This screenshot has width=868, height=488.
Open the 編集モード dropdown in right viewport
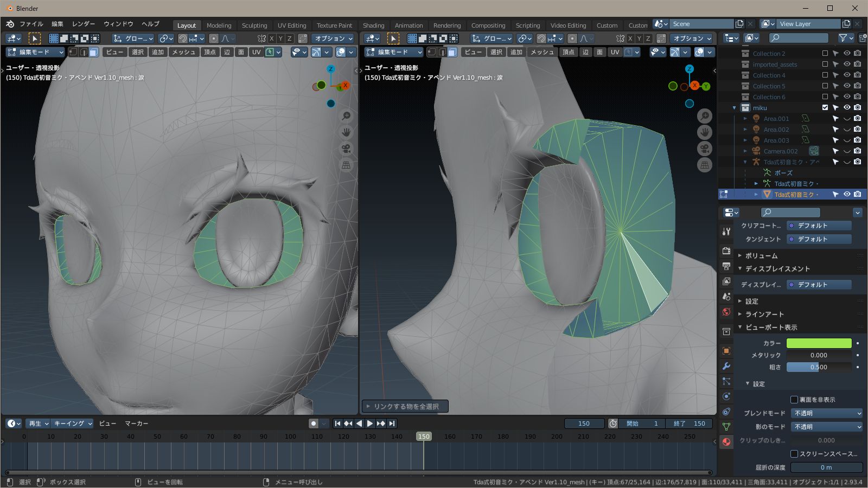coord(394,52)
